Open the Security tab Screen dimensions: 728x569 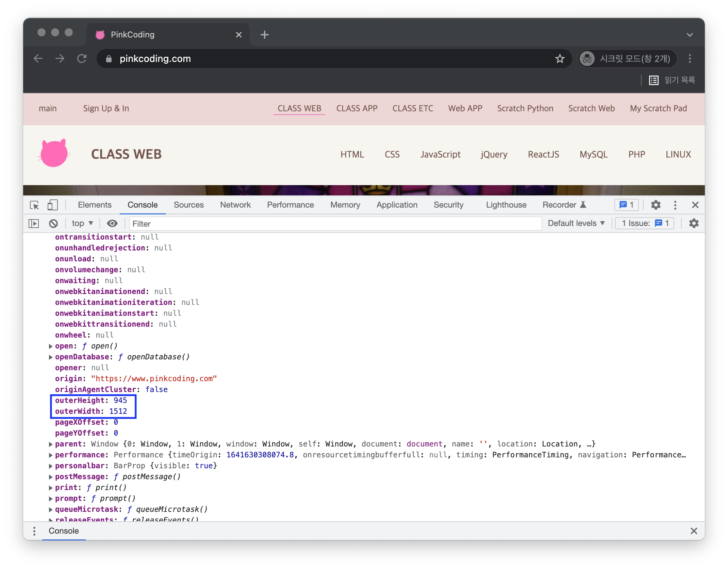448,205
